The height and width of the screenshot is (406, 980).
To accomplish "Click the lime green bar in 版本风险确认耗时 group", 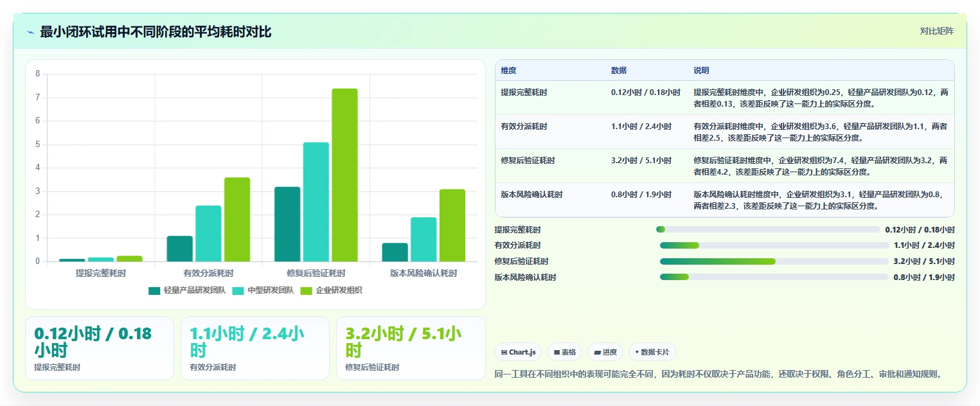I will click(452, 225).
